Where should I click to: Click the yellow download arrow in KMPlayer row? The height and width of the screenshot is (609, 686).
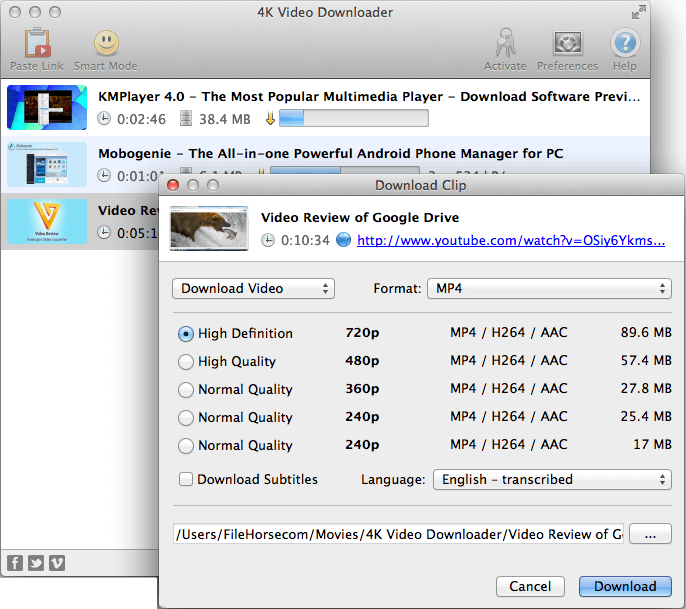point(270,118)
